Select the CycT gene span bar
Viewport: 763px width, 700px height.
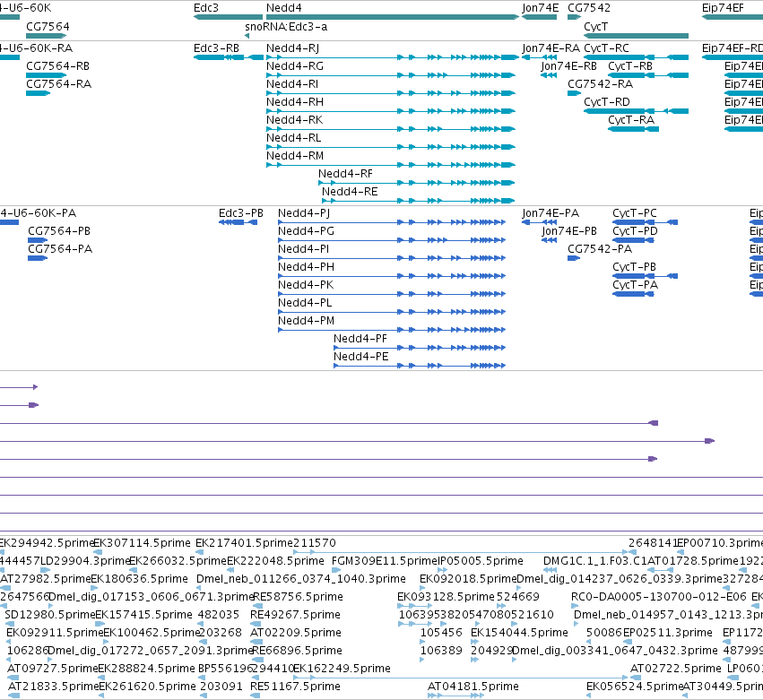click(x=636, y=36)
